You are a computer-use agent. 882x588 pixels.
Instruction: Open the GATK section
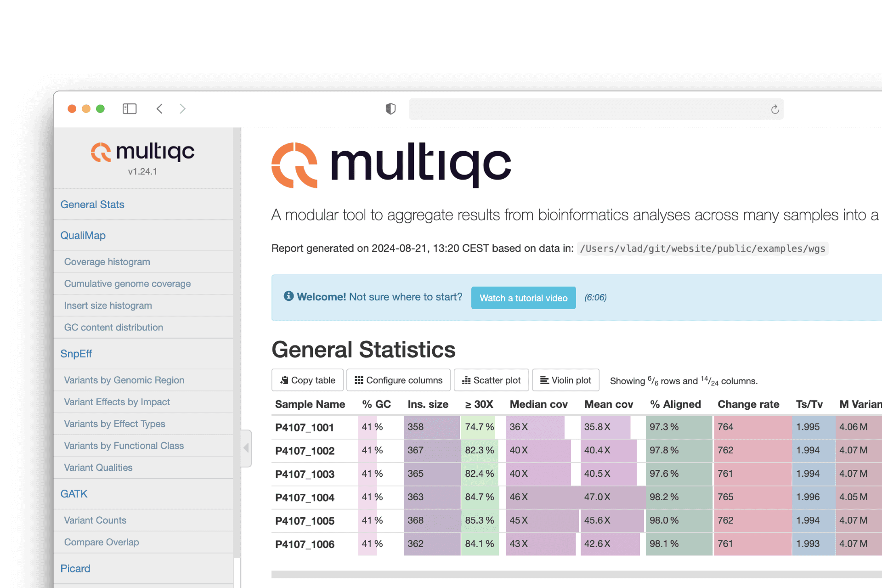pyautogui.click(x=74, y=494)
